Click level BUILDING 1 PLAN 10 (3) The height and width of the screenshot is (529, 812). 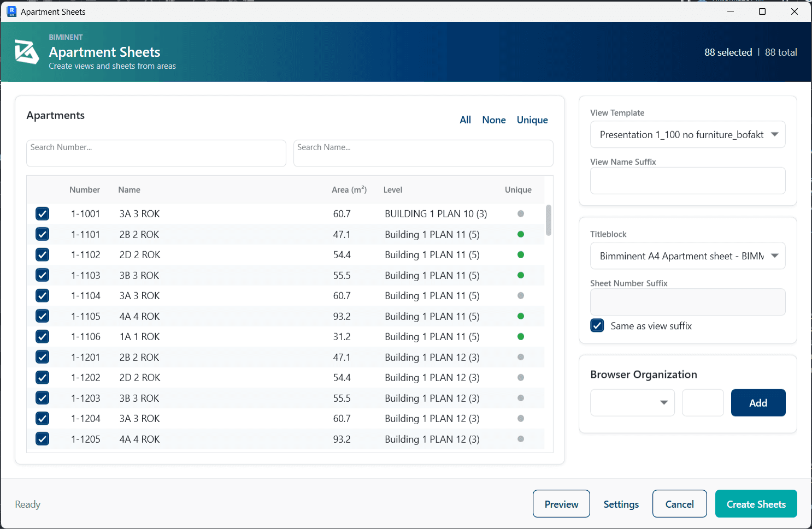436,214
